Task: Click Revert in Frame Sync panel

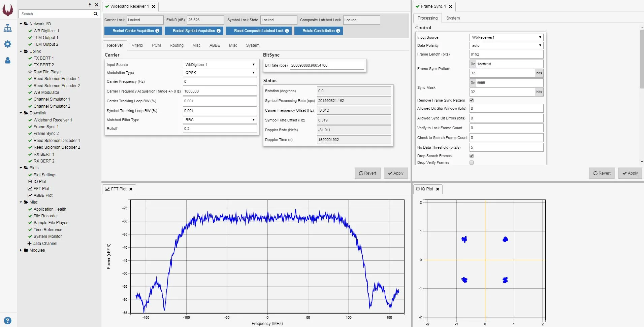Action: point(602,173)
